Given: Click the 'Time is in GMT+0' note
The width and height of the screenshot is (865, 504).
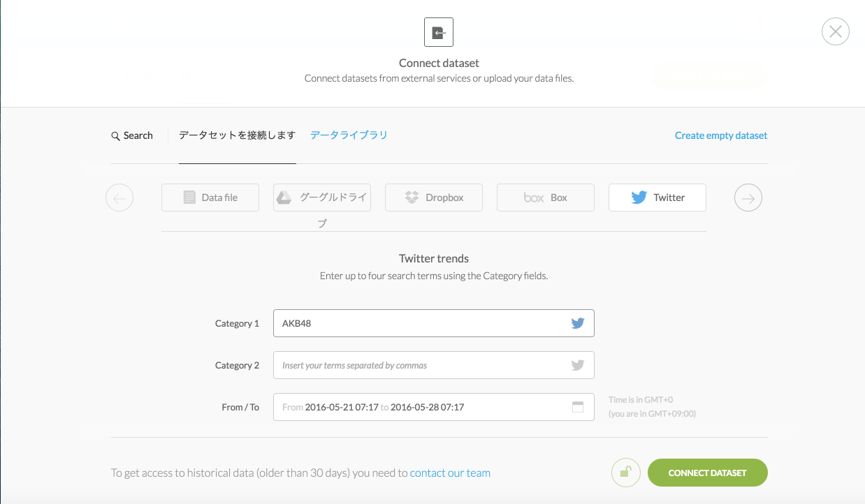Looking at the screenshot, I should pyautogui.click(x=641, y=400).
